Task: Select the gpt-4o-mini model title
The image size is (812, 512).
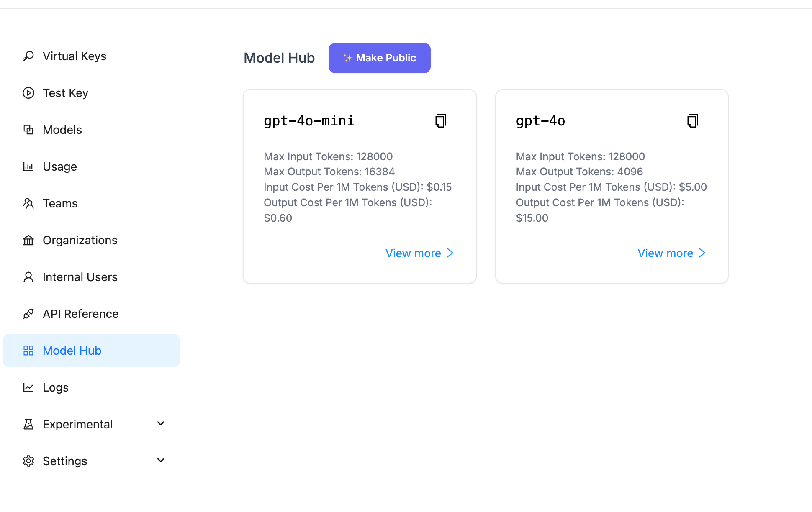Action: [x=309, y=121]
